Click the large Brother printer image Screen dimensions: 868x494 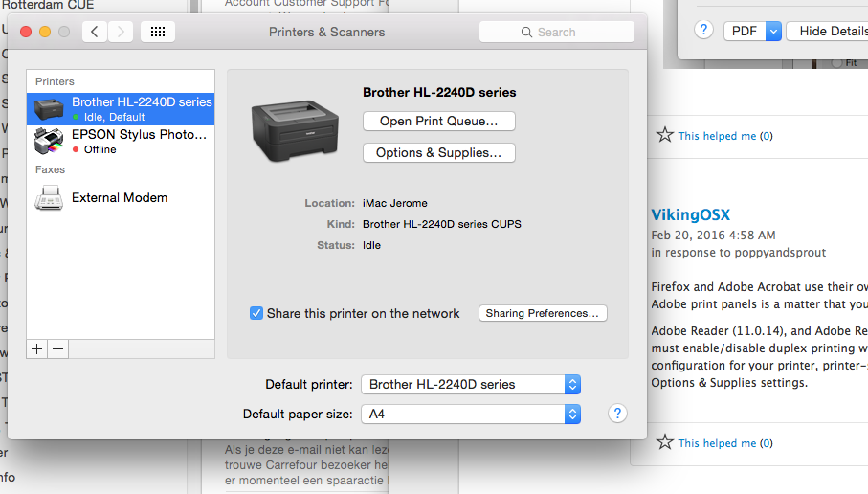click(x=295, y=131)
